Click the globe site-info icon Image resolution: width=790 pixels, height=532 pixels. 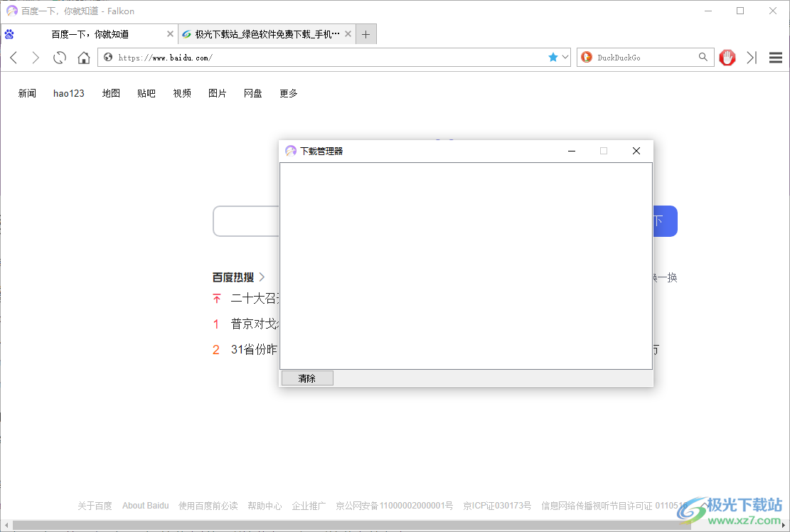click(108, 58)
